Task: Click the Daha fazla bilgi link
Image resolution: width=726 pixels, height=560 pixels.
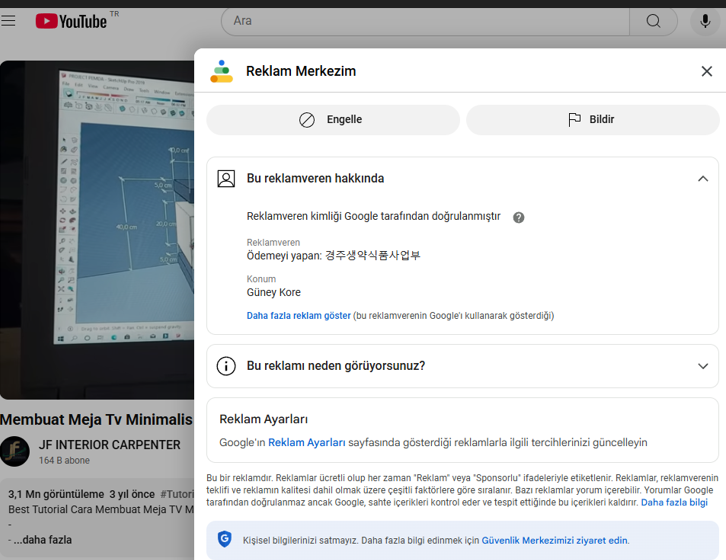Action: 674,502
